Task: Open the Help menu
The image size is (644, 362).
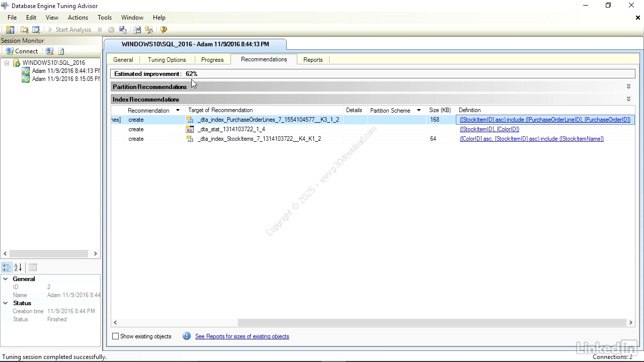Action: click(159, 17)
